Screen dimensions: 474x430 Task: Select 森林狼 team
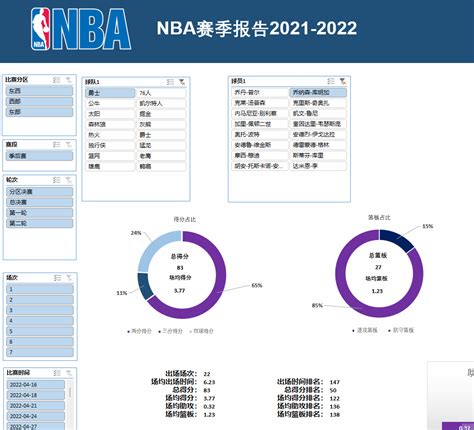point(110,124)
